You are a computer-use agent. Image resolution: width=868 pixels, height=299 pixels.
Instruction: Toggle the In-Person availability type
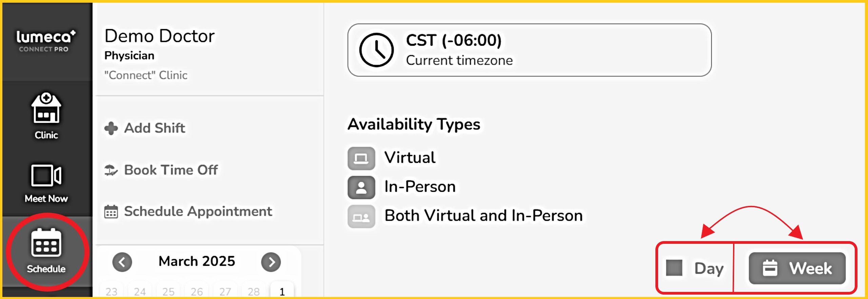(x=361, y=187)
